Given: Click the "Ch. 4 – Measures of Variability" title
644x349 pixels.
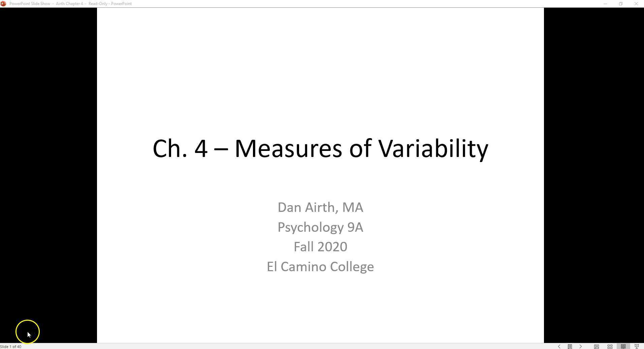Looking at the screenshot, I should [x=320, y=149].
